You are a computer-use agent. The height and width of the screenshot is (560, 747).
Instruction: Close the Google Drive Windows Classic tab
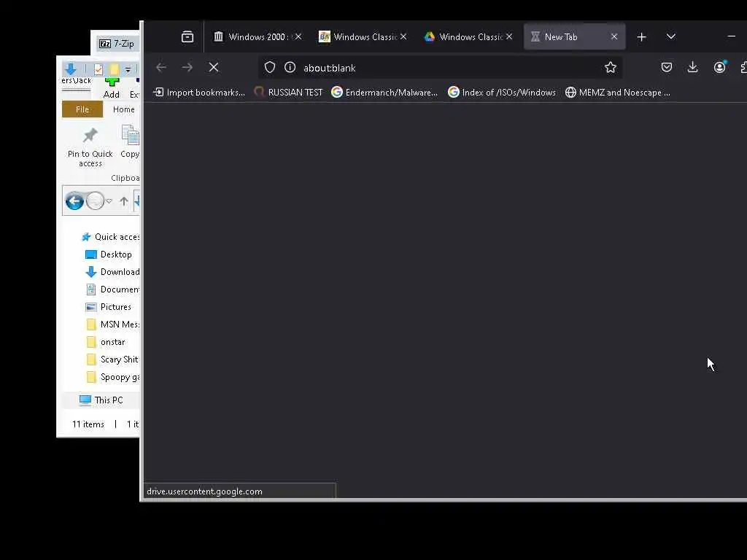[508, 36]
